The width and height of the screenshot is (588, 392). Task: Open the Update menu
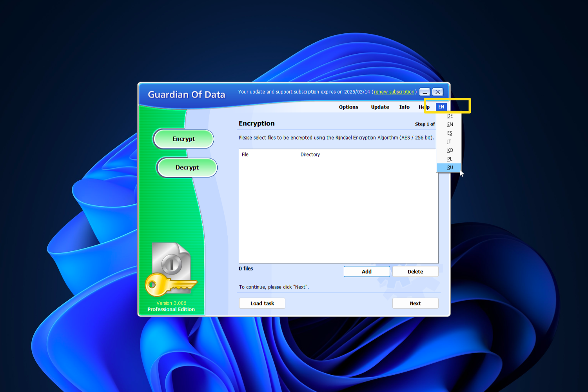click(x=380, y=107)
